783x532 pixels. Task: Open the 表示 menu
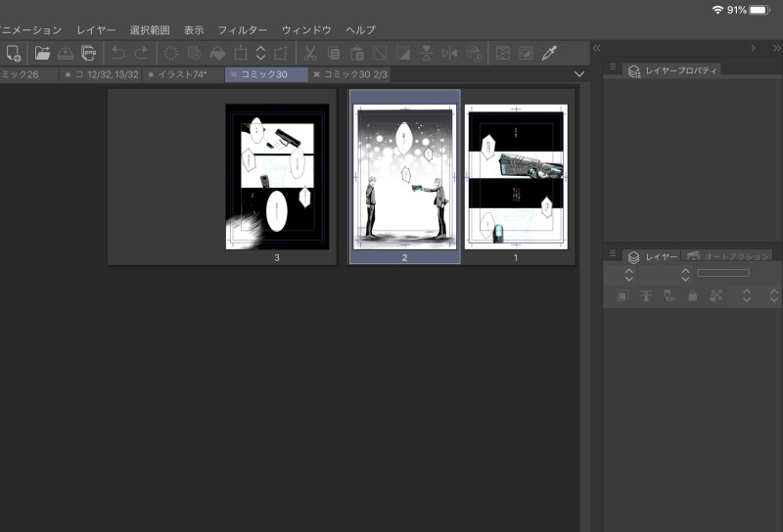(x=194, y=30)
